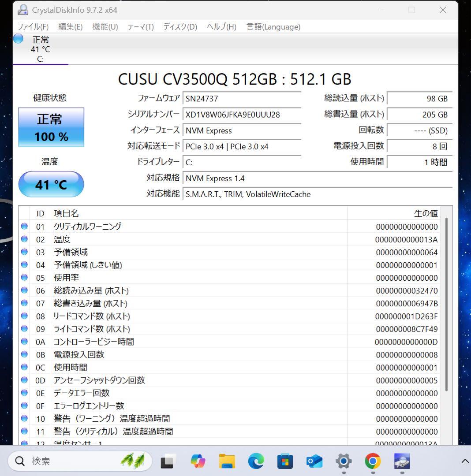Open Task View from the taskbar
This screenshot has height=476, width=471.
168,461
